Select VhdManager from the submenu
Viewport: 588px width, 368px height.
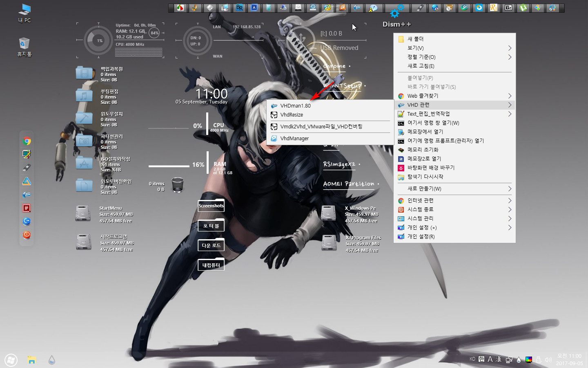330,138
